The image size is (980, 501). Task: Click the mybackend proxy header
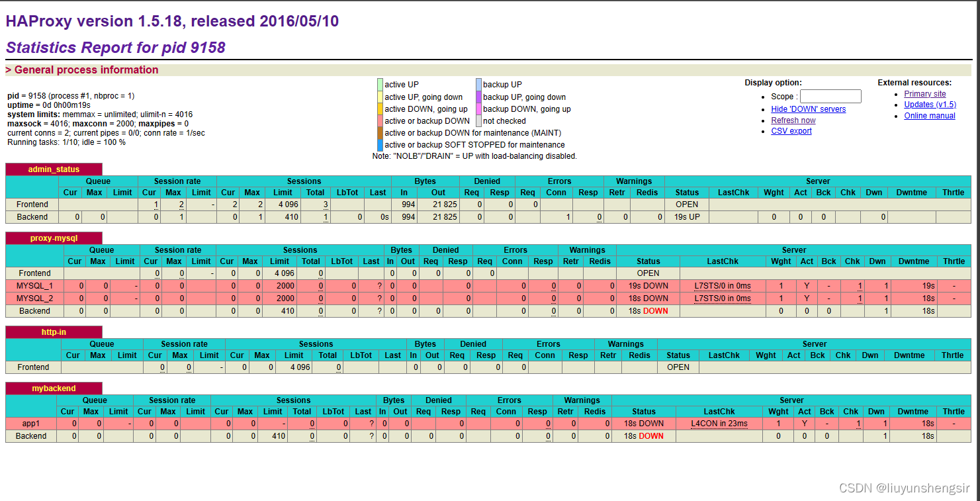click(54, 388)
